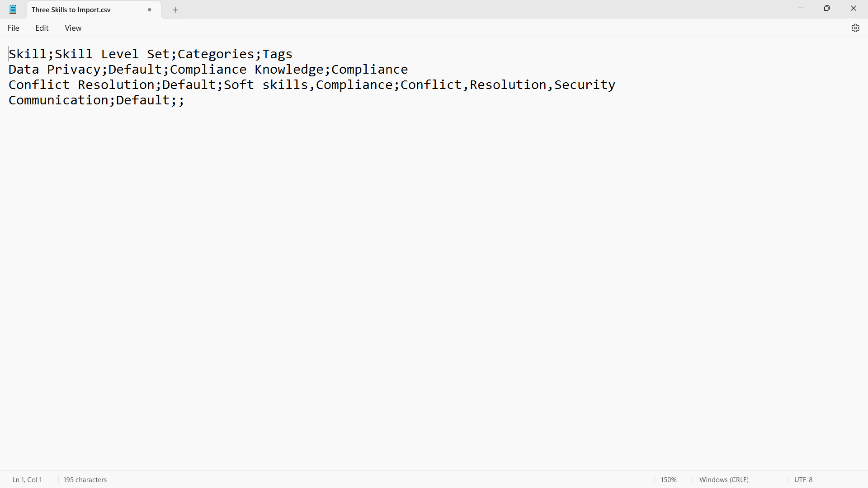Open the Edit menu
868x488 pixels.
coord(42,28)
